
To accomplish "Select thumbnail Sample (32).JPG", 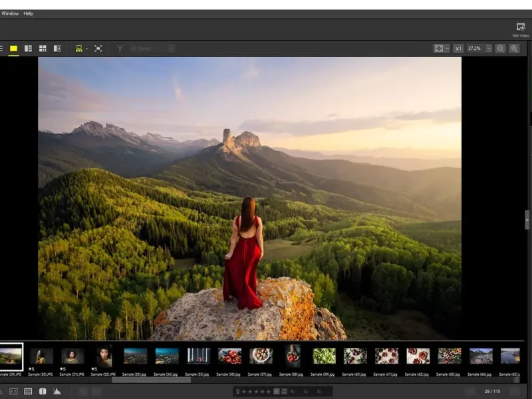I will pyautogui.click(x=104, y=356).
